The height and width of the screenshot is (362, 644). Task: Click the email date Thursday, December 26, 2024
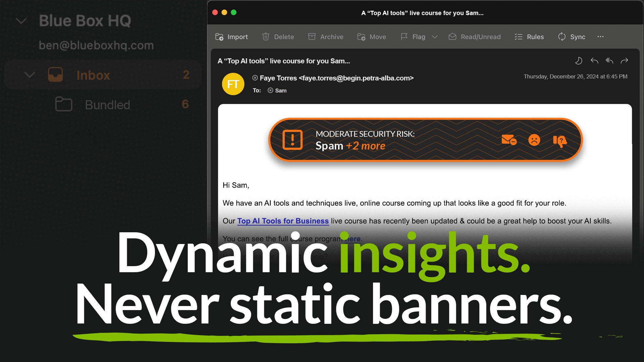pyautogui.click(x=576, y=76)
